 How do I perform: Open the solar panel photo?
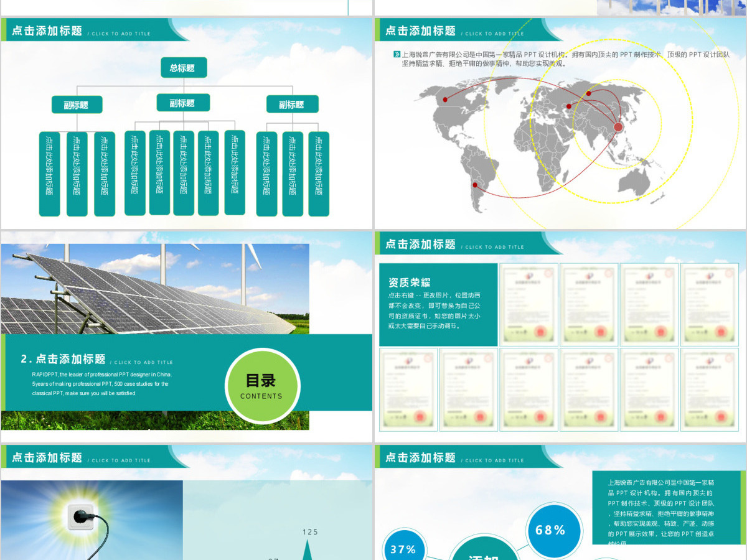pos(155,289)
